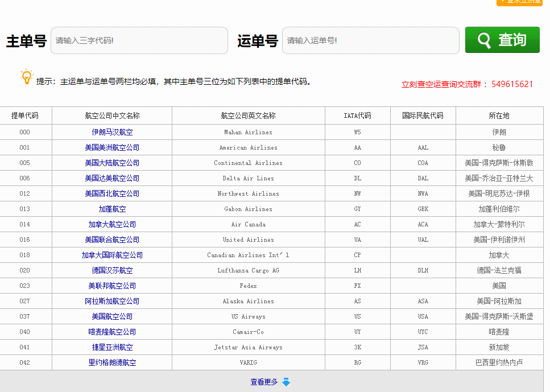Open the 美国大陆航空公司 link
This screenshot has width=550, height=392.
(112, 163)
